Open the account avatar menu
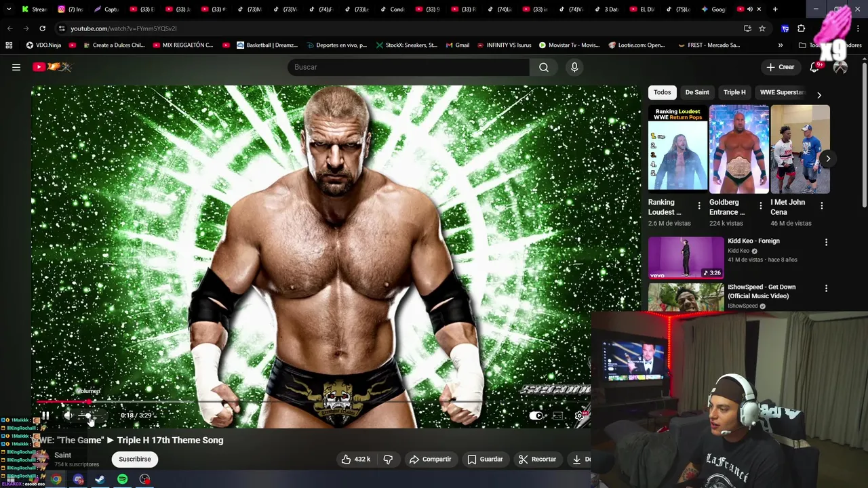868x488 pixels. [840, 67]
